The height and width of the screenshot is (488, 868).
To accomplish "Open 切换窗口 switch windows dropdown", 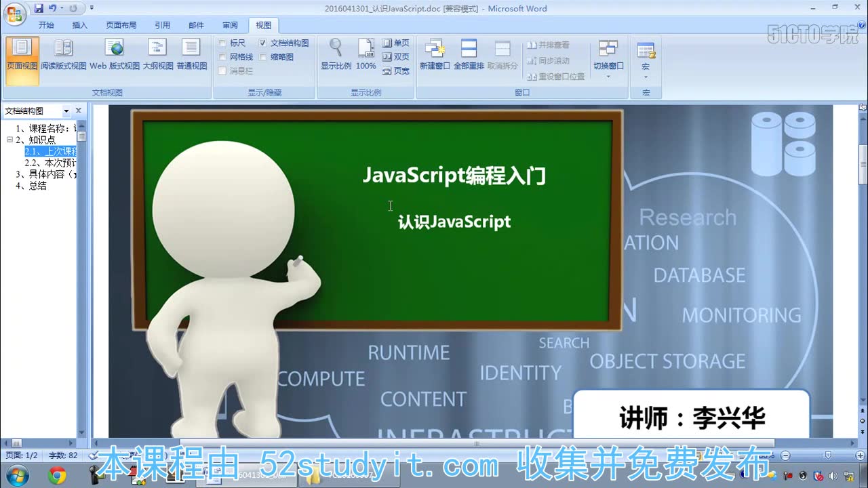I will tap(608, 58).
